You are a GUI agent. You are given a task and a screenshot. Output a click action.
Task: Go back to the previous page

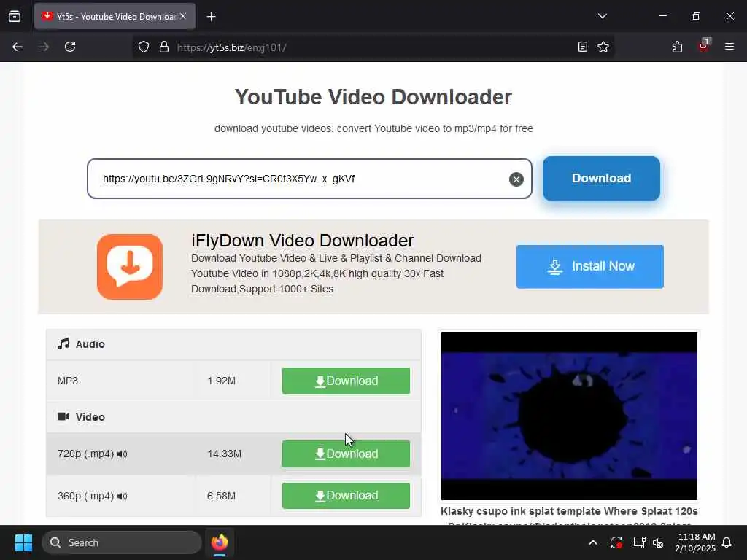18,47
